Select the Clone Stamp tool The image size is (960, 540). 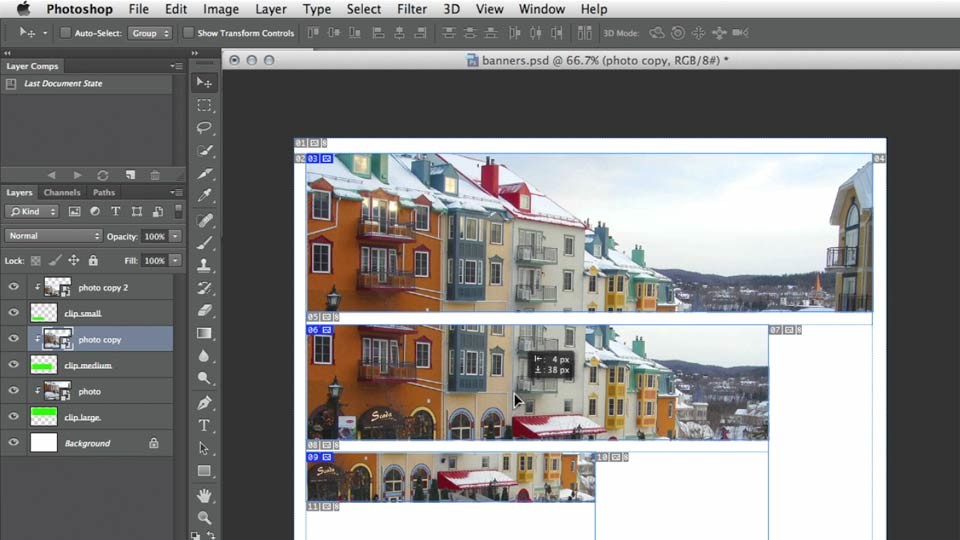(204, 264)
